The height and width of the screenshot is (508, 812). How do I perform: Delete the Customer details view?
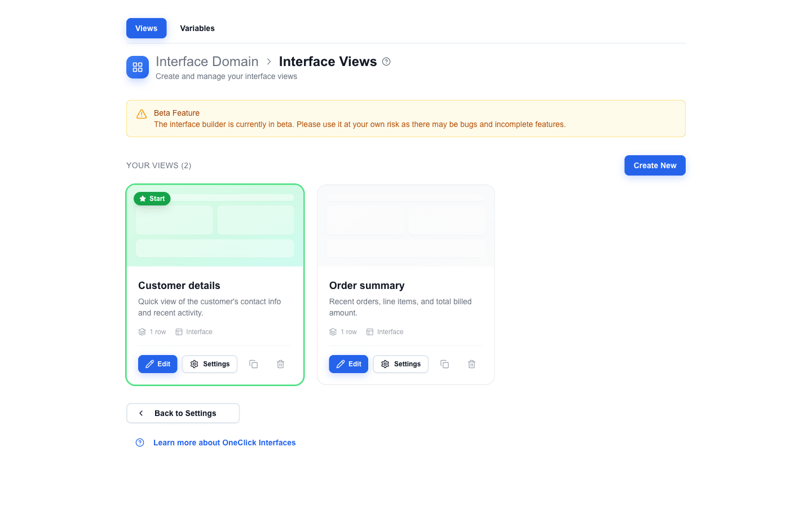coord(281,364)
